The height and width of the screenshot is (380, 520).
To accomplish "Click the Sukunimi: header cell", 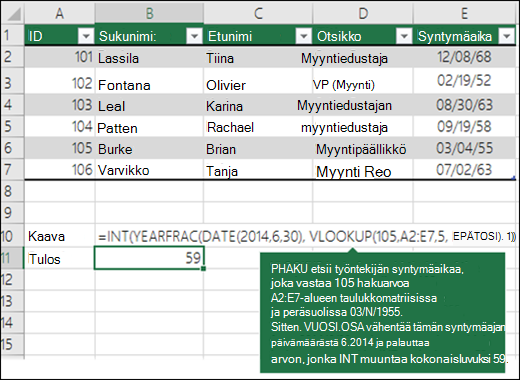I will point(149,36).
